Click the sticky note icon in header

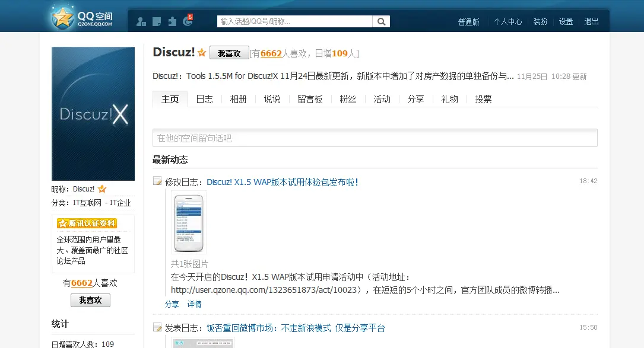click(x=157, y=22)
